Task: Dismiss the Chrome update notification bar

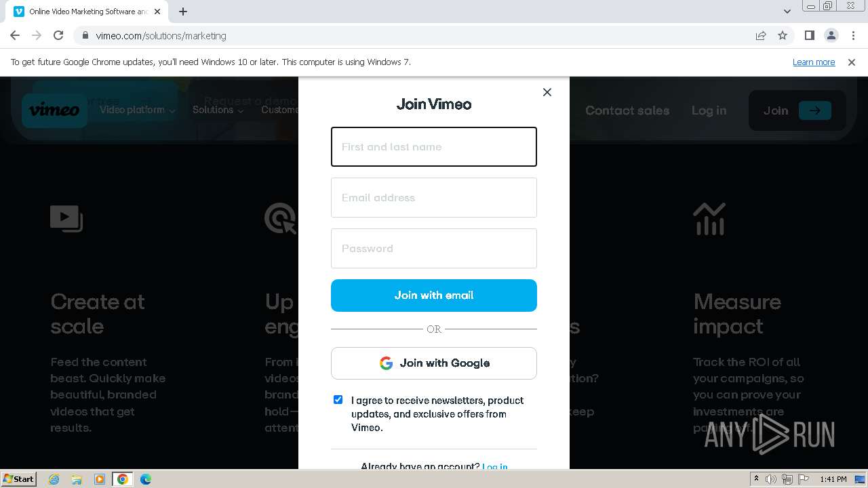Action: pos(852,62)
